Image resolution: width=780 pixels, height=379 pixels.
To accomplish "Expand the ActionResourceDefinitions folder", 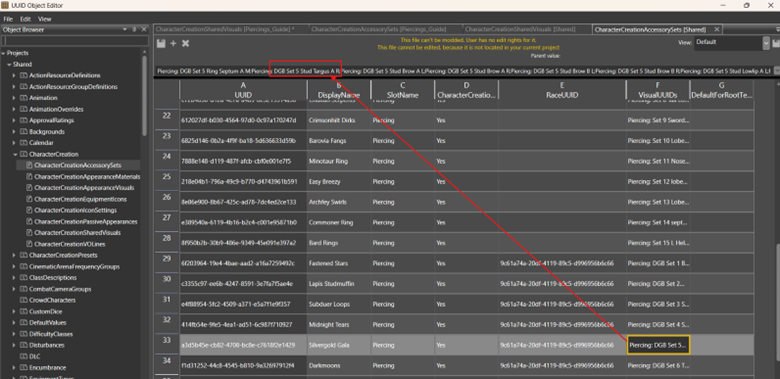I will pos(14,76).
